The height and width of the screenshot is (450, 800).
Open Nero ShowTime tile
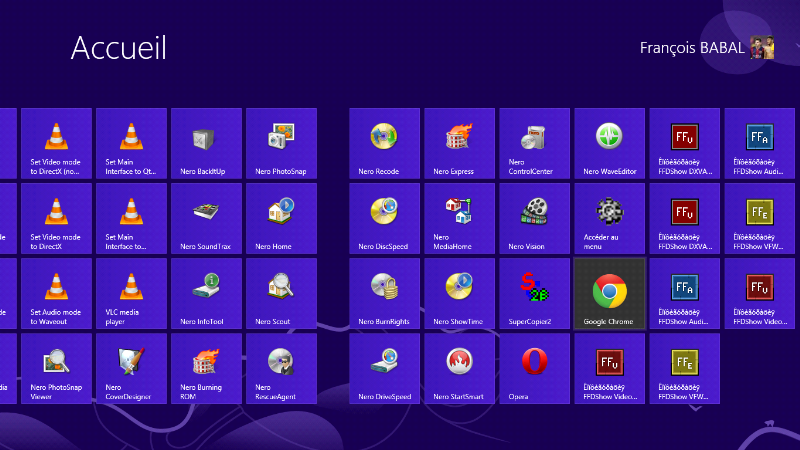[x=459, y=293]
